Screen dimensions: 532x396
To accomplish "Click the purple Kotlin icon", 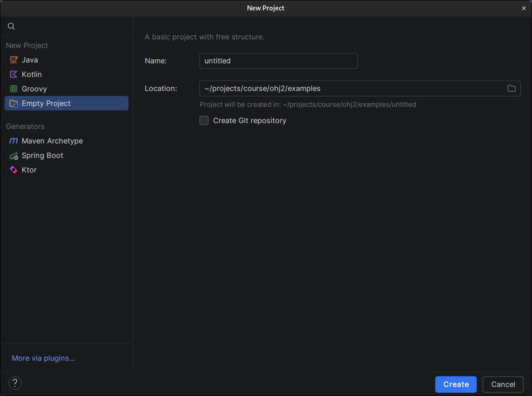I will click(x=14, y=74).
